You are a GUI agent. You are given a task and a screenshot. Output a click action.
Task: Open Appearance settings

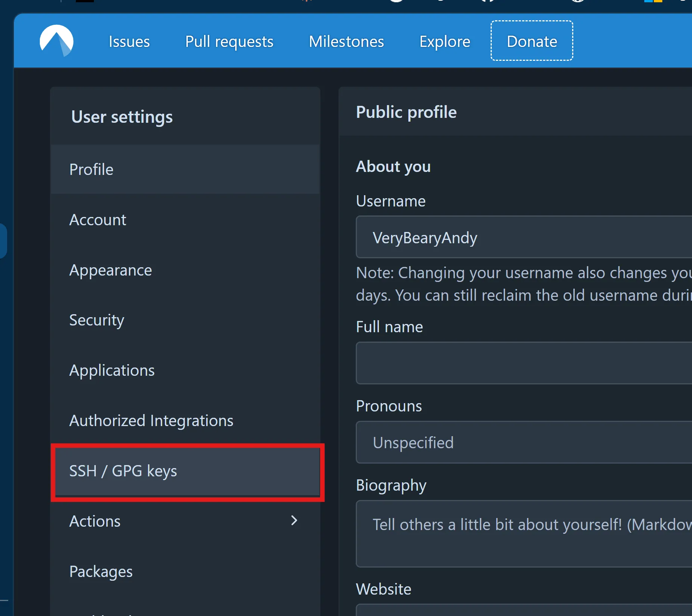tap(185, 270)
